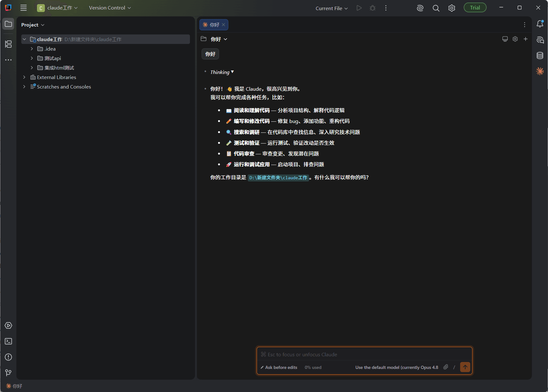Viewport: 548px width, 392px height.
Task: Focus the Claude message input field
Action: click(x=364, y=354)
